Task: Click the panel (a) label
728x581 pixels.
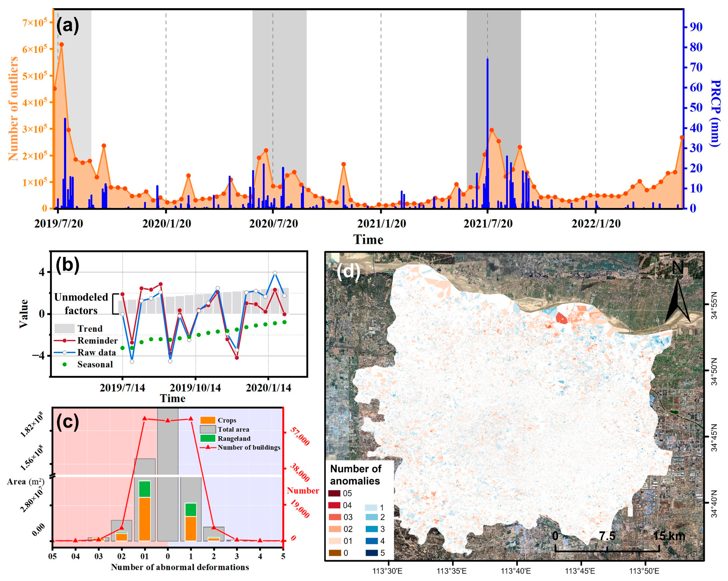Action: pyautogui.click(x=68, y=26)
